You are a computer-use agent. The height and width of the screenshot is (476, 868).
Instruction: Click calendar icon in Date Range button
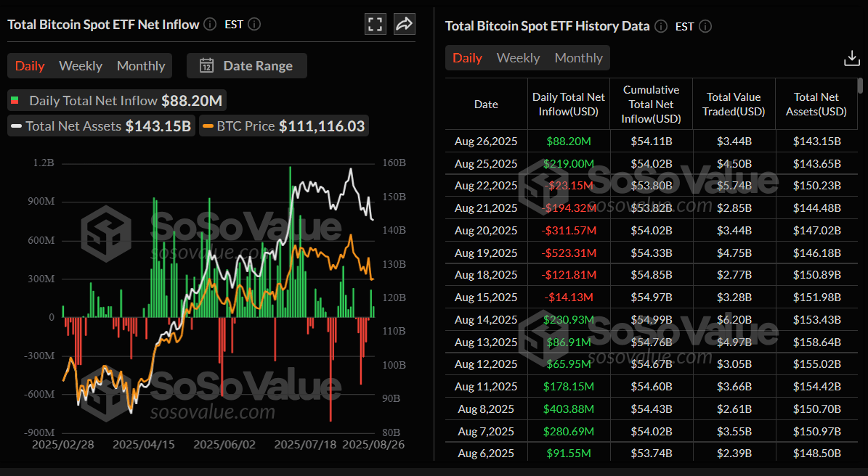point(206,66)
